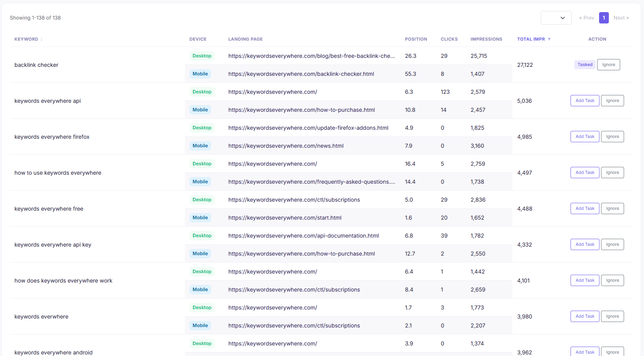Open the frequently-asked-questions landing page link
644x356 pixels.
point(311,182)
